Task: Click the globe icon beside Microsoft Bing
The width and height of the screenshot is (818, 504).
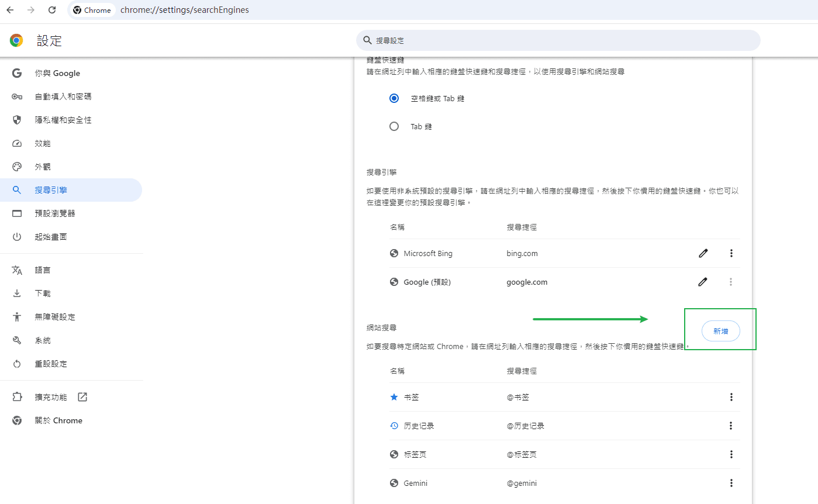Action: (x=394, y=253)
